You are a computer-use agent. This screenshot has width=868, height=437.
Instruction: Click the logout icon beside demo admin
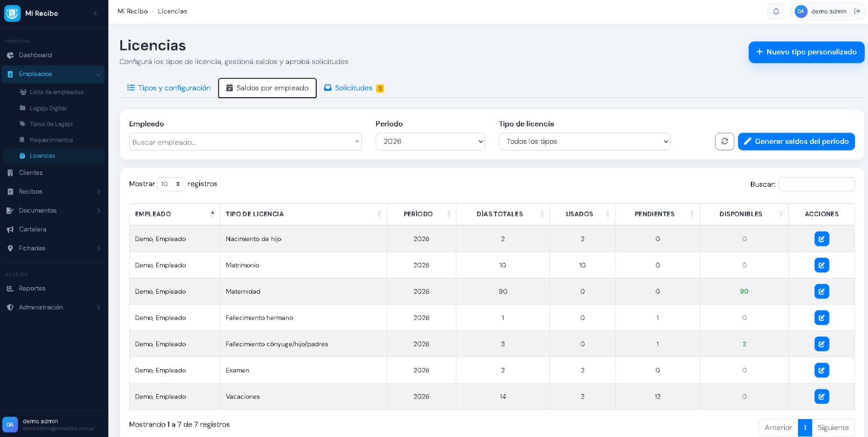[857, 11]
